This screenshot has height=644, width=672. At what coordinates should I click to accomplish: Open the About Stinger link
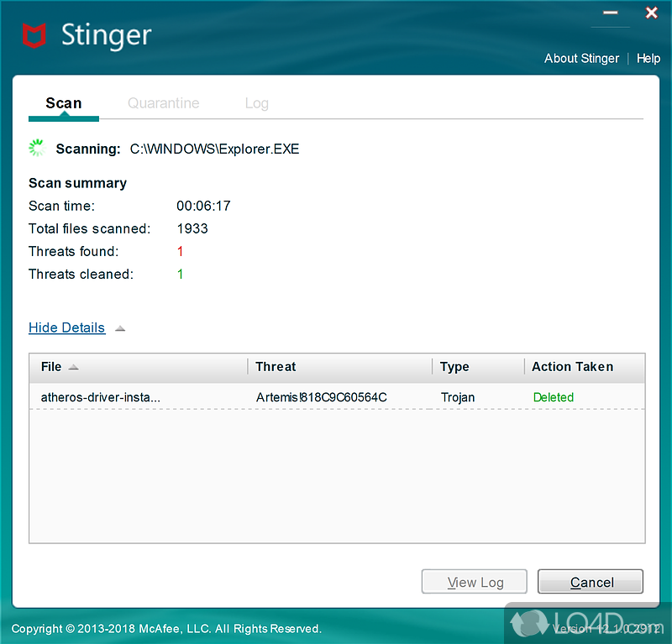point(581,58)
